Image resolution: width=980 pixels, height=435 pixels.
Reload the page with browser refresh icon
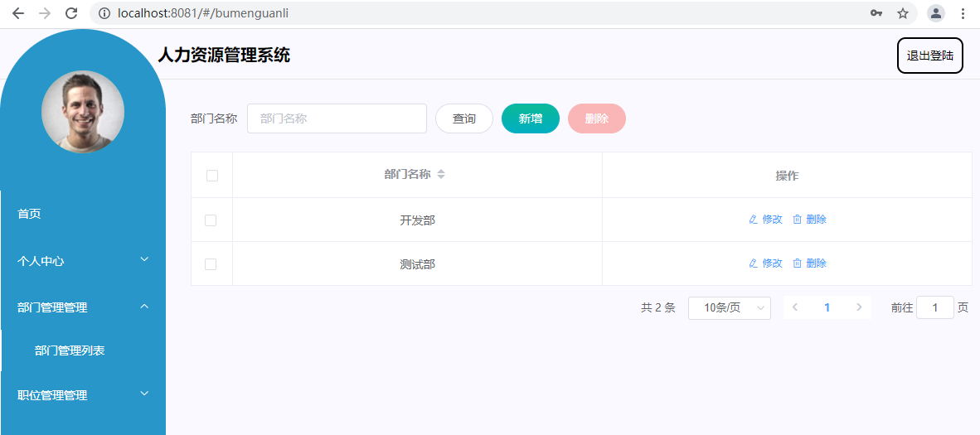click(x=71, y=13)
